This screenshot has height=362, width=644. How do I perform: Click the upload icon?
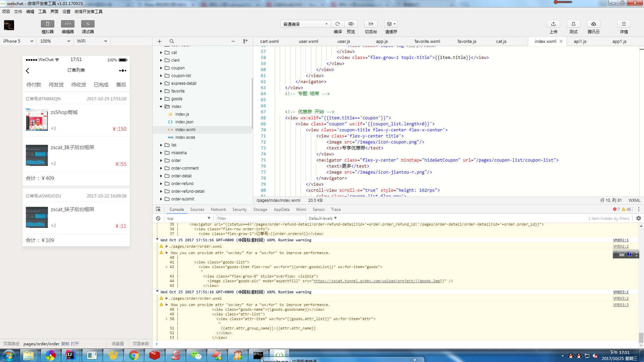pos(553,24)
